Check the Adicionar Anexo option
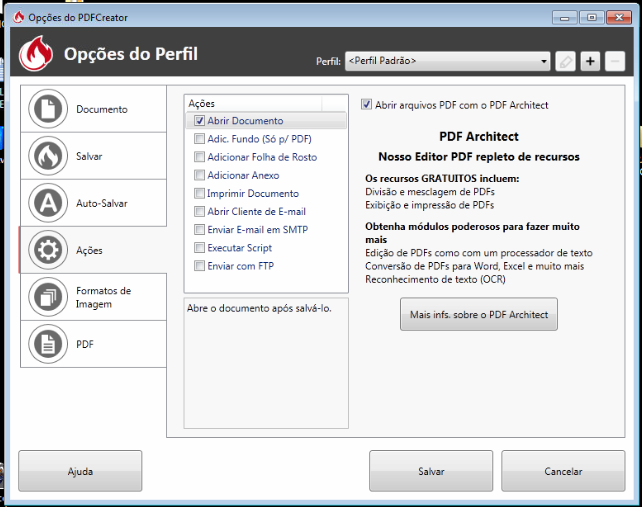642x507 pixels. [199, 175]
